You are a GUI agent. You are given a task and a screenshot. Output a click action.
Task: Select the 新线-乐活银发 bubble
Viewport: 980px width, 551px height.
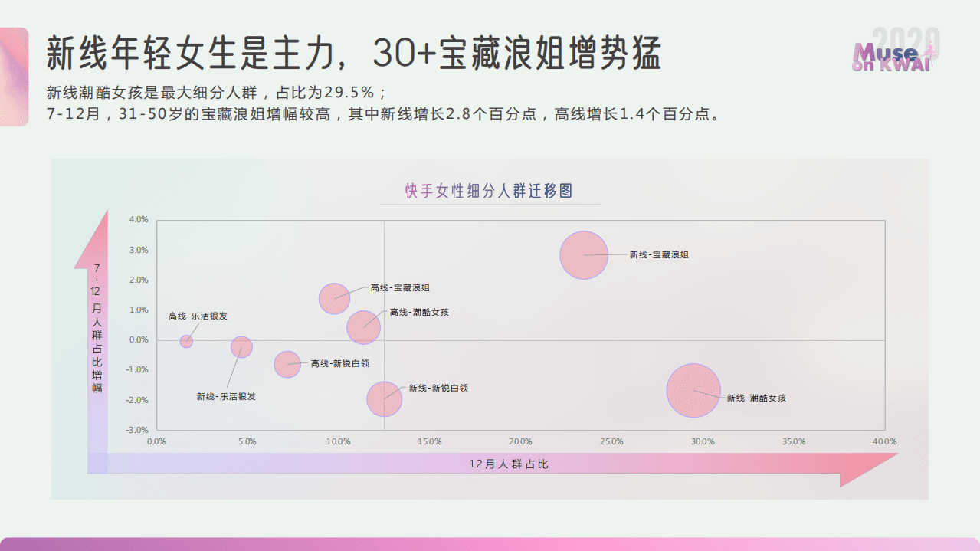(x=242, y=348)
